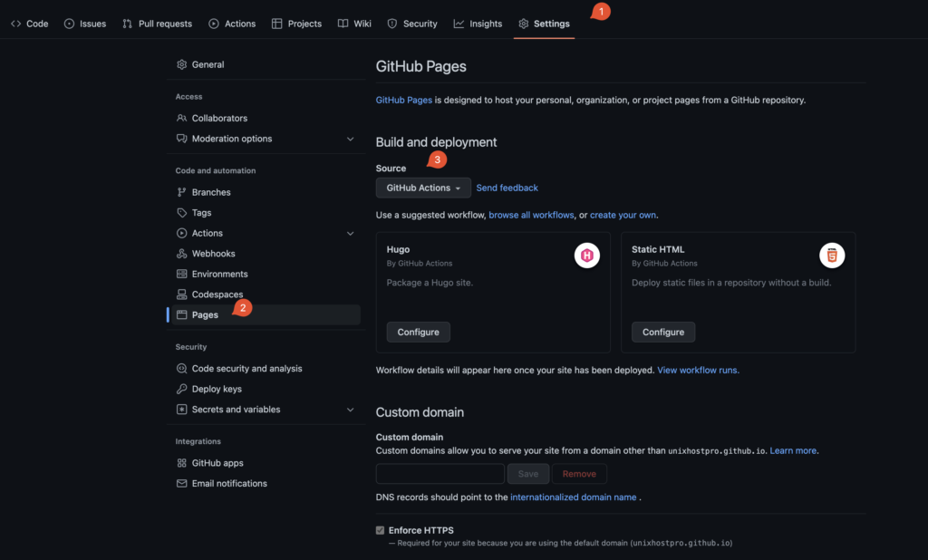928x560 pixels.
Task: Open the GitHub Actions source dropdown
Action: click(x=422, y=188)
